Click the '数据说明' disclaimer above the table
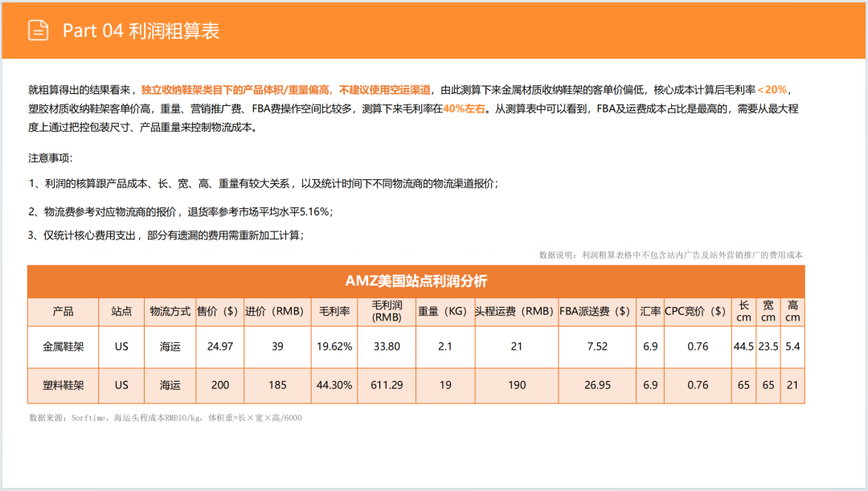Viewport: 868px width, 491px height. [x=670, y=256]
